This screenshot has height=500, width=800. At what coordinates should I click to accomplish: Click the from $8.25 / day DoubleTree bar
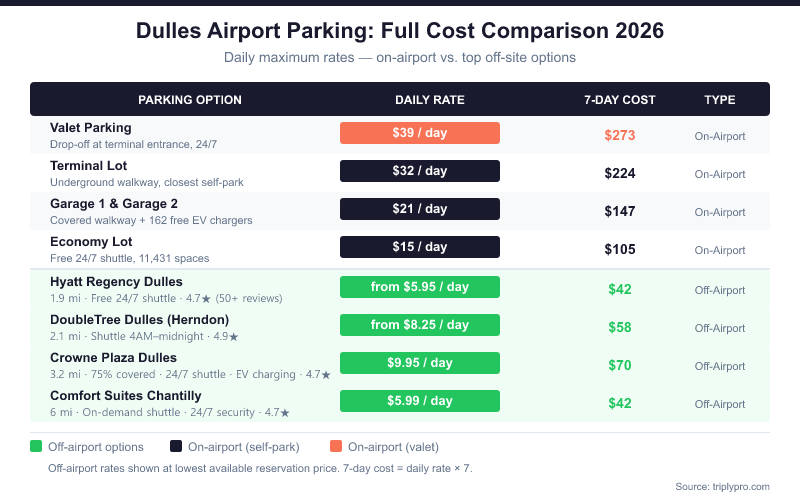(420, 325)
